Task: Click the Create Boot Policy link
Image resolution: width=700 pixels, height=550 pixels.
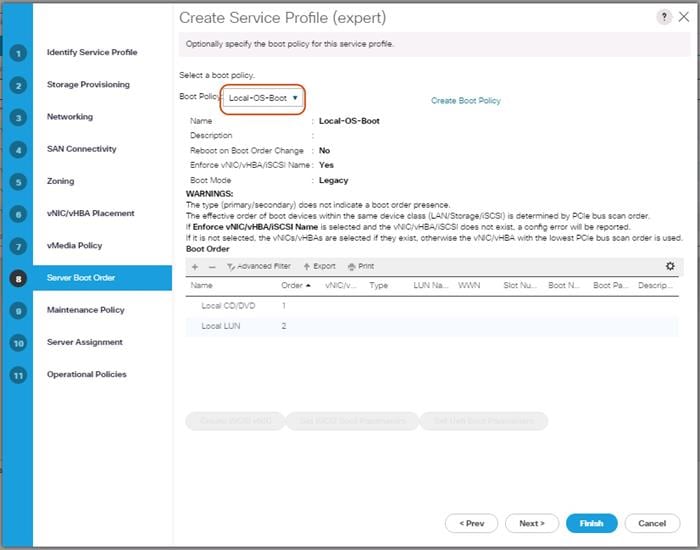Action: coord(465,101)
